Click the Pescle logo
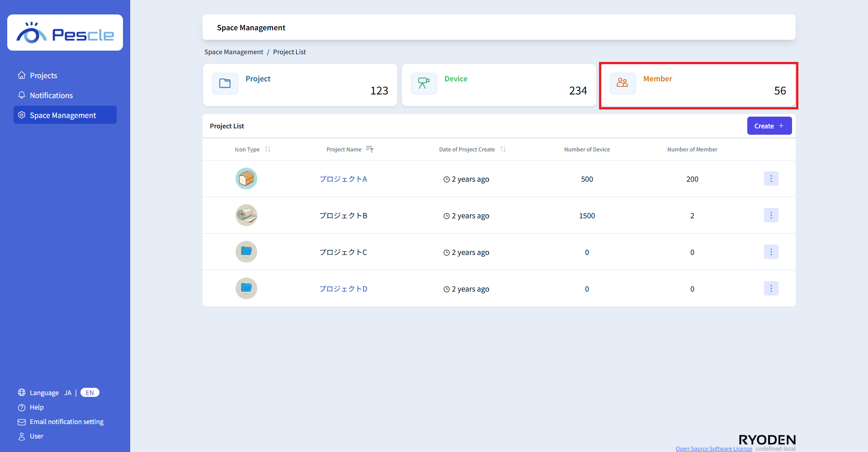This screenshot has width=868, height=452. coord(65,33)
